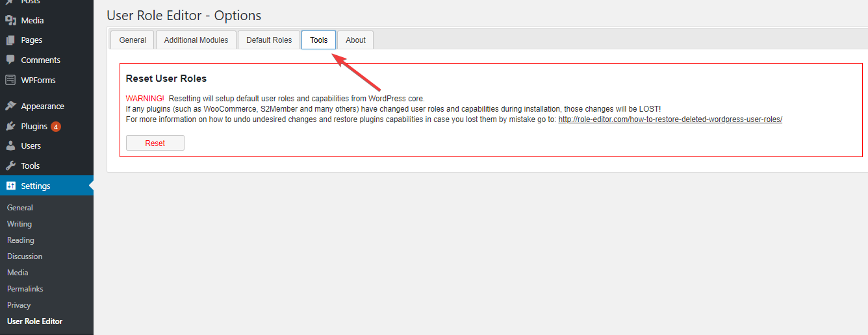Switch to the Default Roles tab
Screen dimensions: 868x335
269,40
